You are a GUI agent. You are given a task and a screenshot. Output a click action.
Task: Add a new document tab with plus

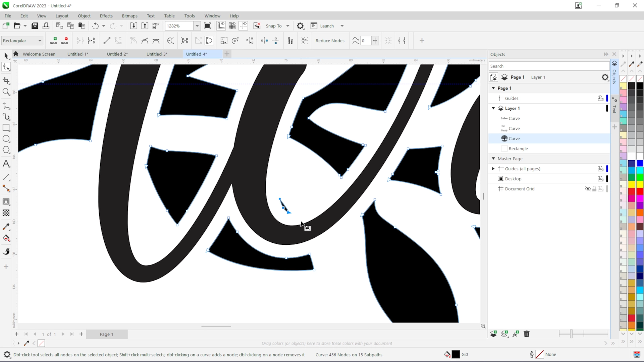pos(227,54)
